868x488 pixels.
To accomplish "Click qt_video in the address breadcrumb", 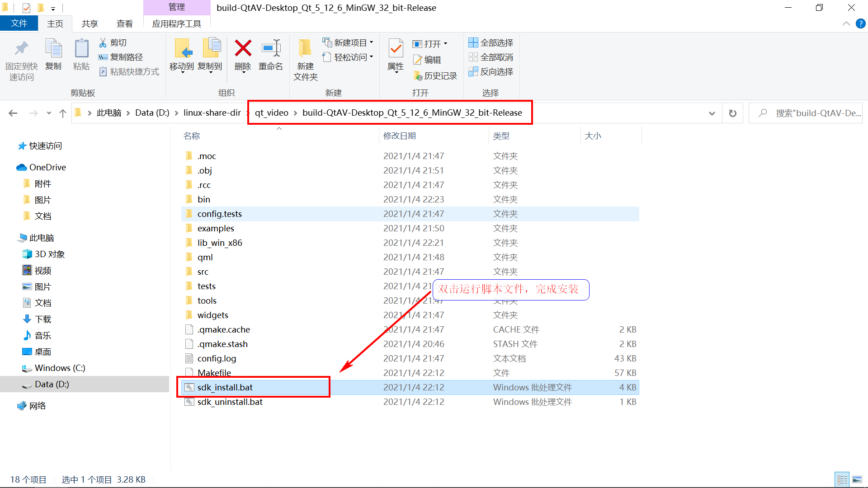I will 271,113.
